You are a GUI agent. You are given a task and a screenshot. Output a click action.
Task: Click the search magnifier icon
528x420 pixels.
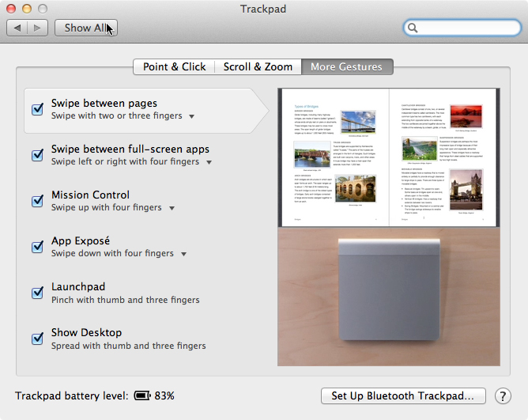click(413, 28)
